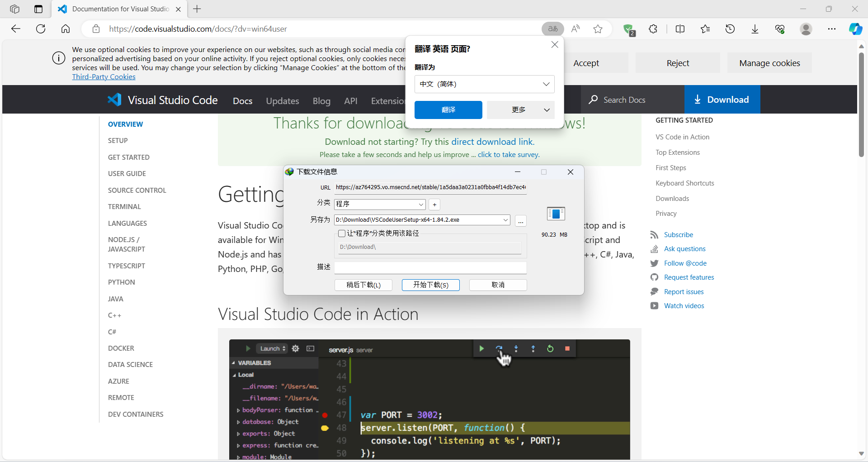Click the plus button to add category
Screen dimensions: 868x462
pyautogui.click(x=434, y=205)
